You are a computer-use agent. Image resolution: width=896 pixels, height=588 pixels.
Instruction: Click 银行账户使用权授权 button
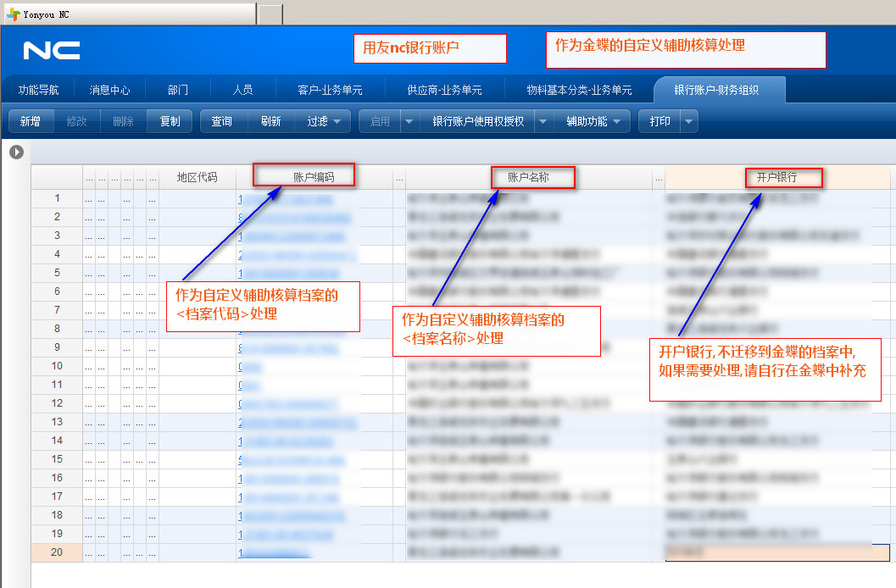coord(478,122)
